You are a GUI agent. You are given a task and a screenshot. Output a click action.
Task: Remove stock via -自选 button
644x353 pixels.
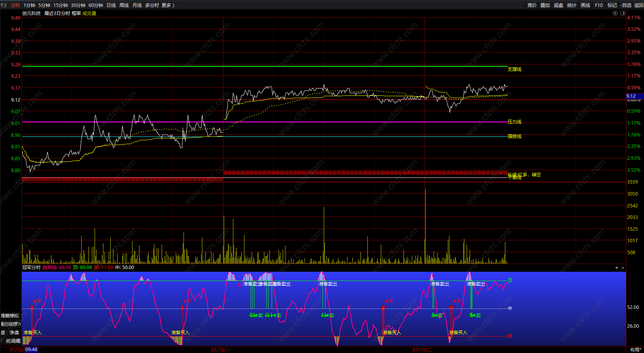point(626,5)
